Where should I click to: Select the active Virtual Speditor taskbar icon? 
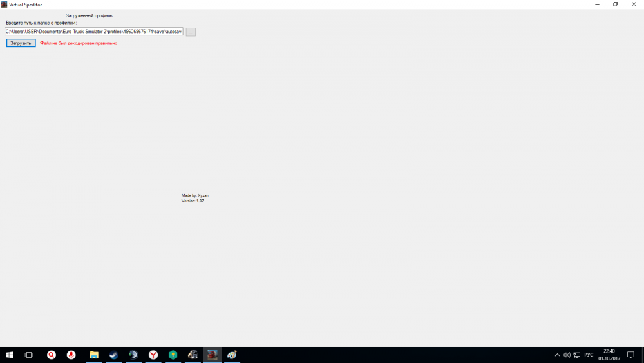(x=212, y=355)
